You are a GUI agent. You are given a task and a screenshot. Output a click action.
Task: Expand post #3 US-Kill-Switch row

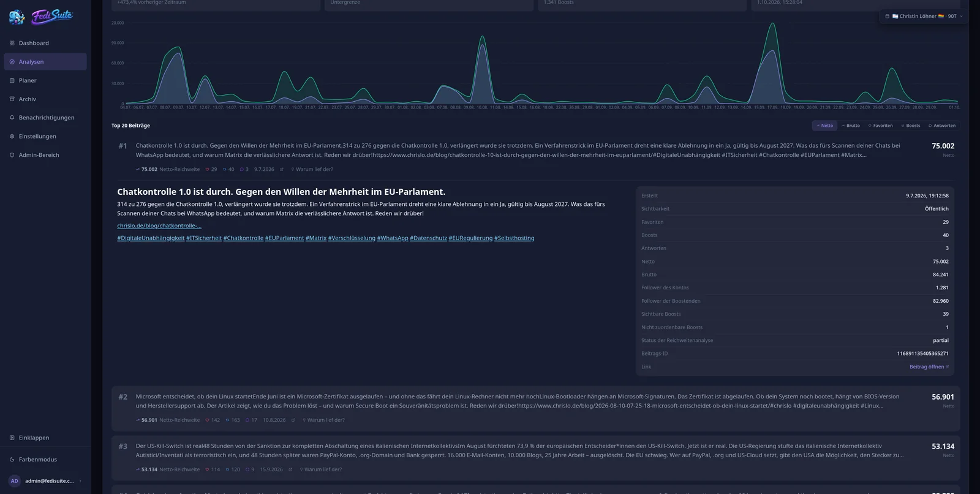point(535,458)
